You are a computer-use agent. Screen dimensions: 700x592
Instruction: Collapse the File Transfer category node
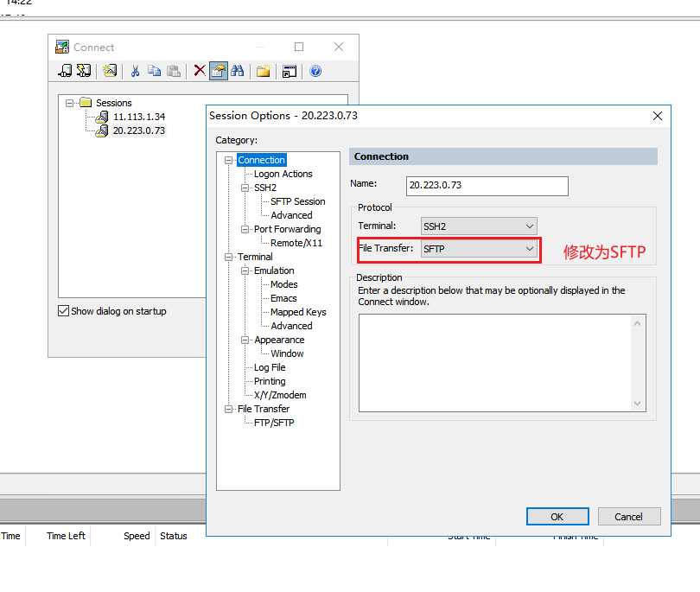tap(228, 410)
